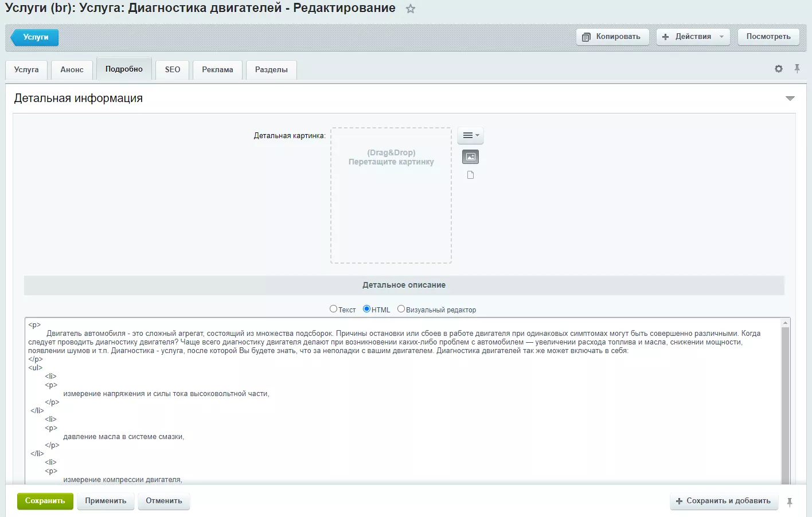Switch to the Услуга tab
Screen dimensions: 812x517
26,69
